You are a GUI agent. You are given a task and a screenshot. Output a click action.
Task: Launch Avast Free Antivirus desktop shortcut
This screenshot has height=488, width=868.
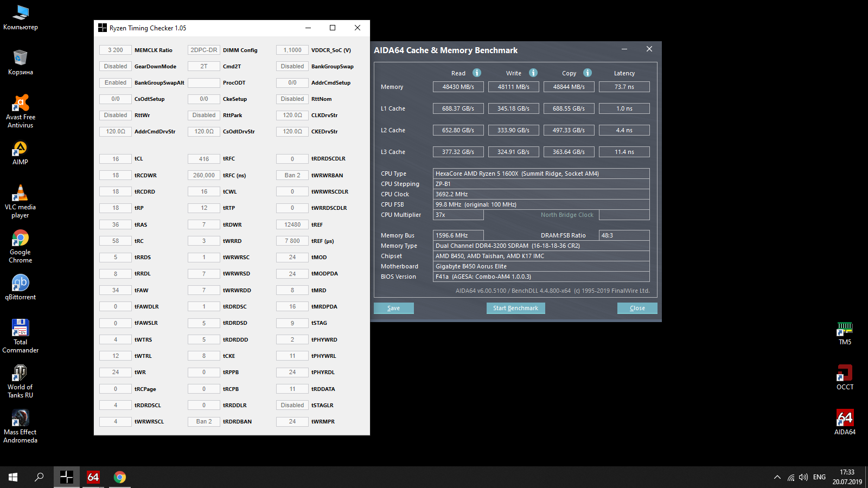point(21,111)
